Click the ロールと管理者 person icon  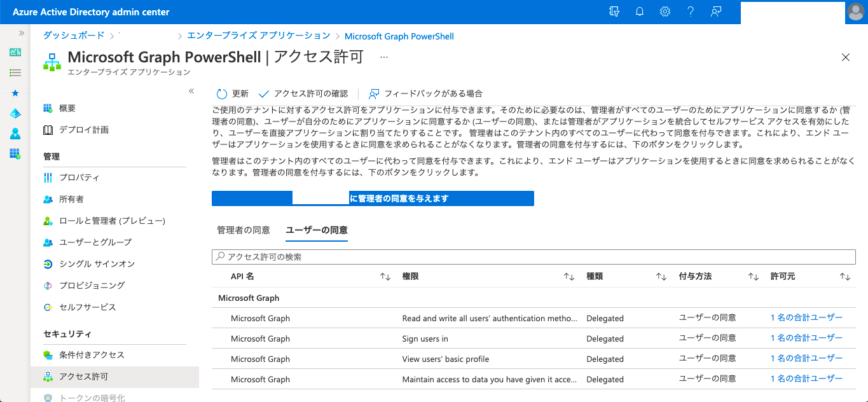point(48,221)
